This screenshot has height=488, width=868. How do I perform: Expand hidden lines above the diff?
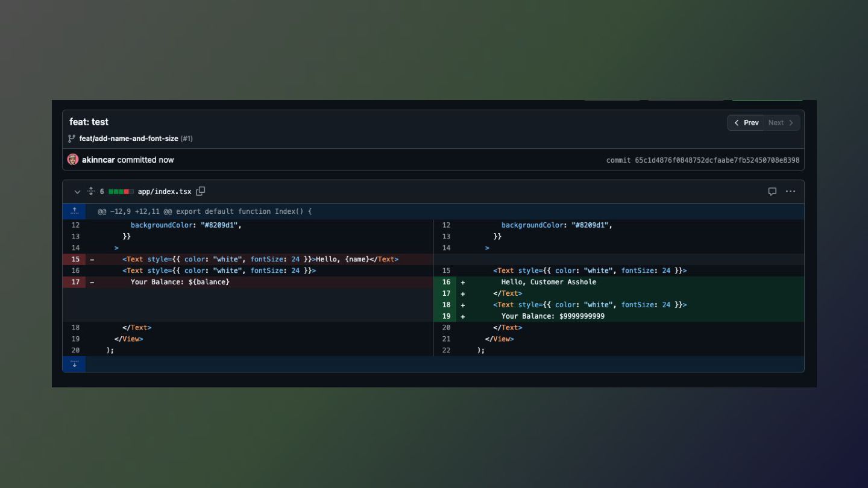pyautogui.click(x=74, y=211)
